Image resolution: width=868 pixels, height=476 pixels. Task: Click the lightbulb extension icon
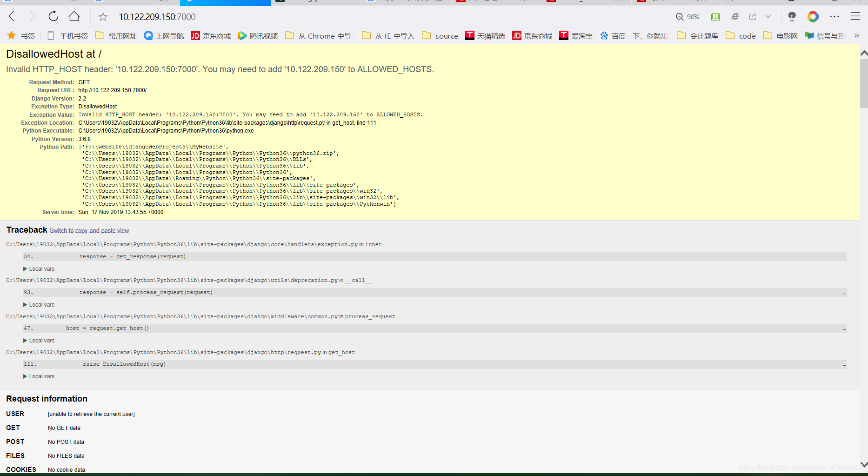792,17
